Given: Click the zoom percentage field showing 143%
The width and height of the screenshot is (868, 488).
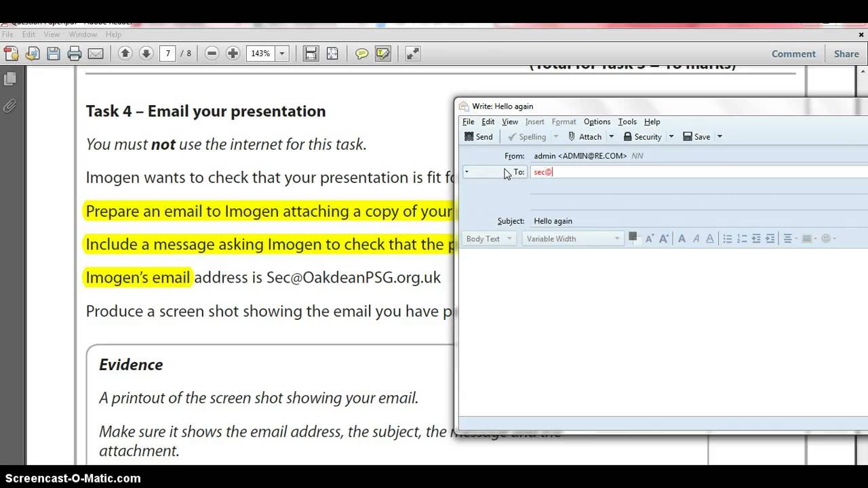Looking at the screenshot, I should click(x=261, y=54).
